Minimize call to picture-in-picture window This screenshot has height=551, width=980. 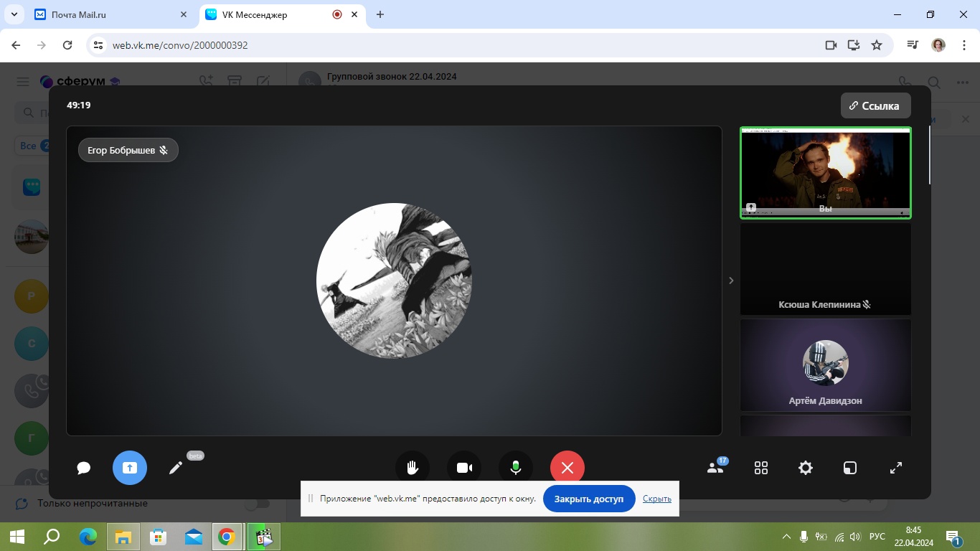point(850,468)
